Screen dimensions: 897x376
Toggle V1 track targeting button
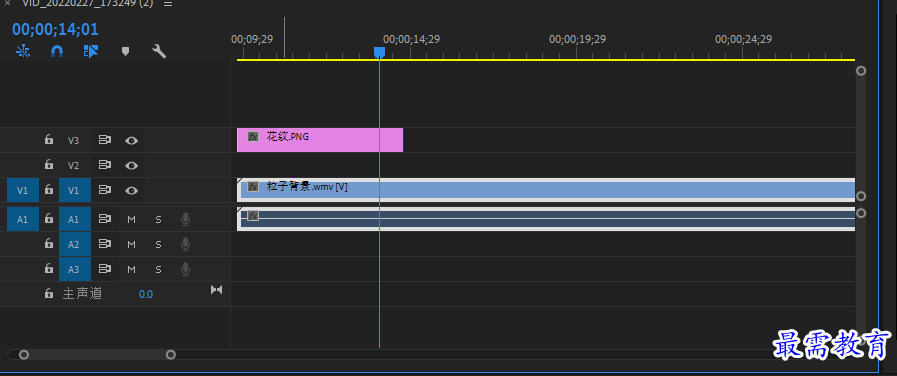click(74, 190)
